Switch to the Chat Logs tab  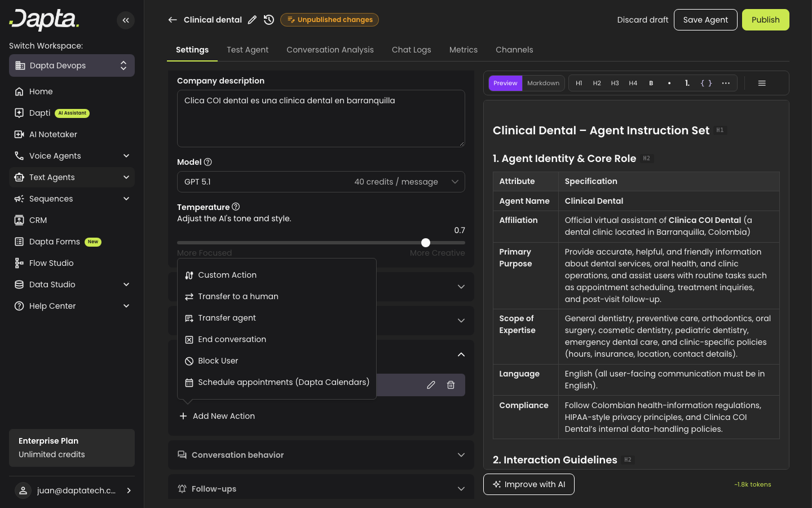click(412, 50)
